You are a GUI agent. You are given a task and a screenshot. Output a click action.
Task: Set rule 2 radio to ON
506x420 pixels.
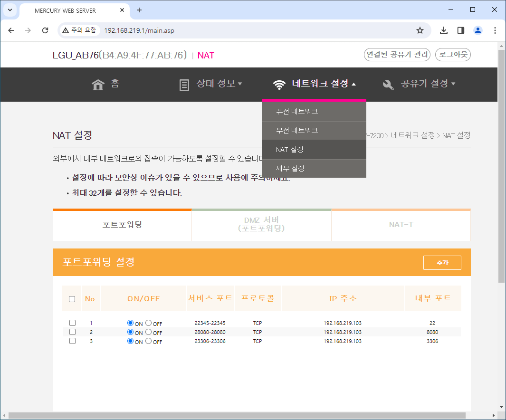[130, 332]
